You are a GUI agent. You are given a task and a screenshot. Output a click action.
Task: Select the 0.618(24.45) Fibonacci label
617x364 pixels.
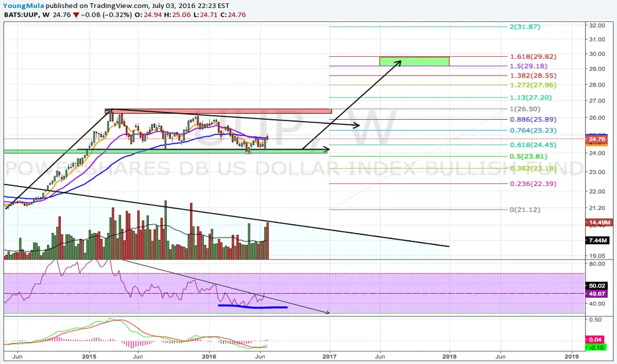pos(533,145)
